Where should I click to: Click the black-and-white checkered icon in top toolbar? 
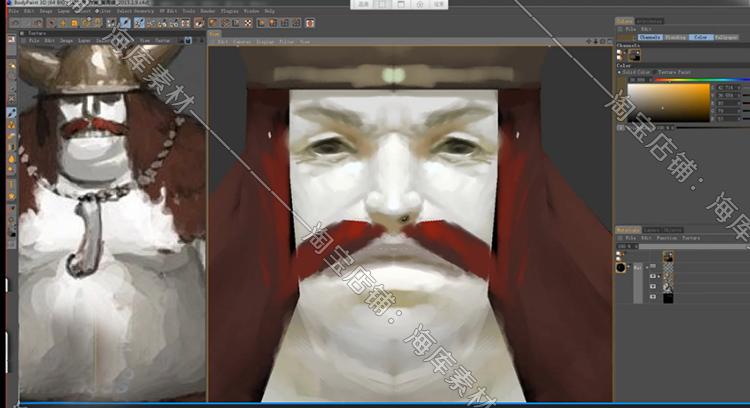248,23
